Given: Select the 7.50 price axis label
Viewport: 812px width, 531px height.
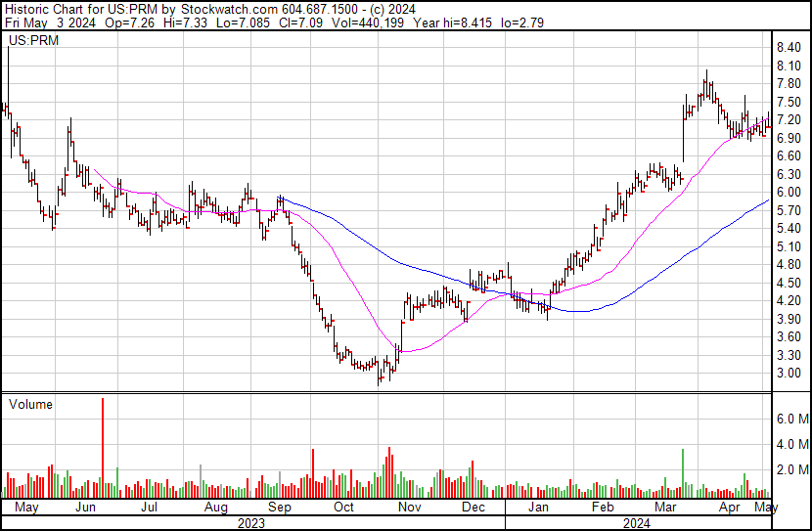Looking at the screenshot, I should coord(789,102).
